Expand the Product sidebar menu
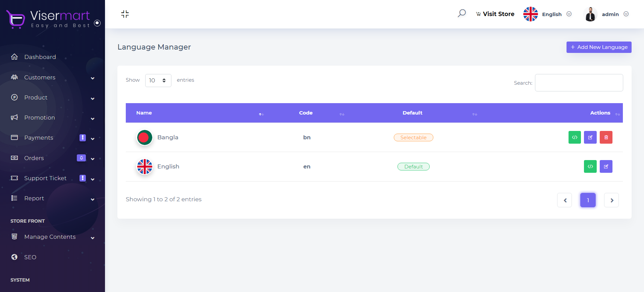 click(36, 97)
